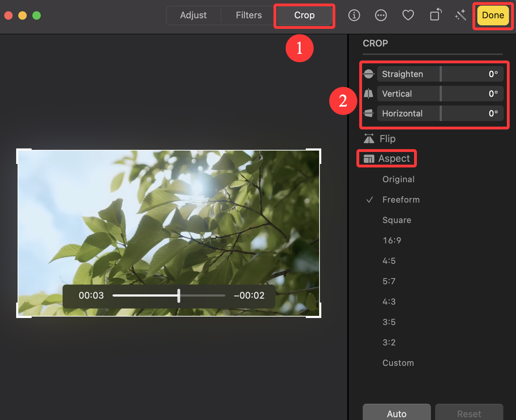Viewport: 516px width, 420px height.
Task: Open the Custom aspect ratio option
Action: [398, 363]
